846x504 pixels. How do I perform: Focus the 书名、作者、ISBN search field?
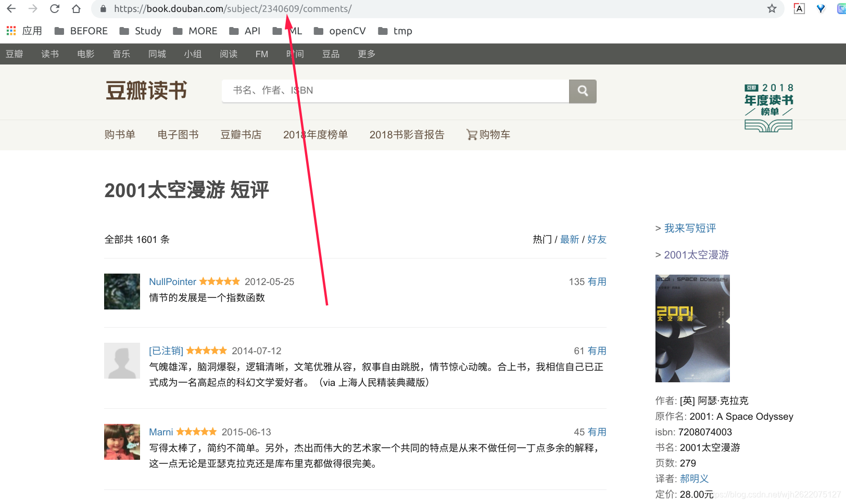click(x=395, y=91)
